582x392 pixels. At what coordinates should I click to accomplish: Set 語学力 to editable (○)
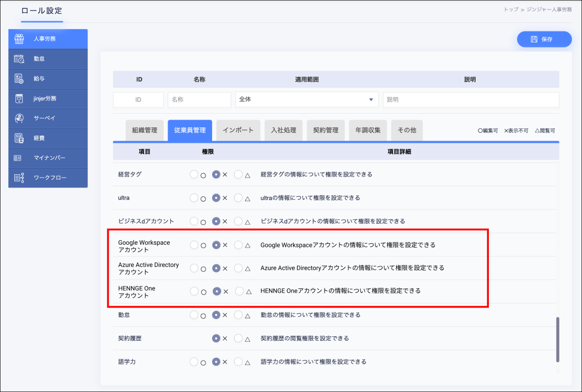194,362
